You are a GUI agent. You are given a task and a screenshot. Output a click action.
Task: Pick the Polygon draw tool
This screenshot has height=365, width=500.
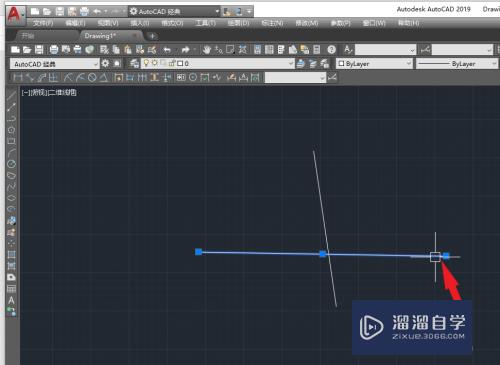tap(11, 130)
